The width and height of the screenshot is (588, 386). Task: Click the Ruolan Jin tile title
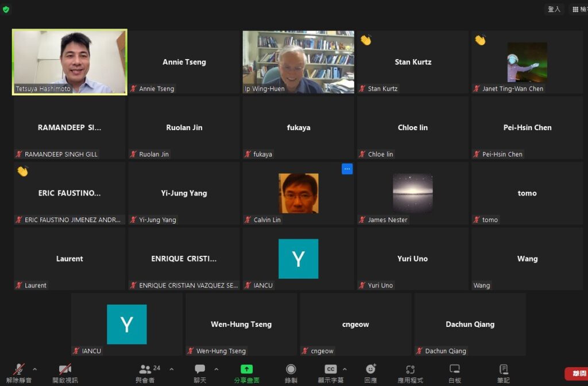tap(184, 128)
